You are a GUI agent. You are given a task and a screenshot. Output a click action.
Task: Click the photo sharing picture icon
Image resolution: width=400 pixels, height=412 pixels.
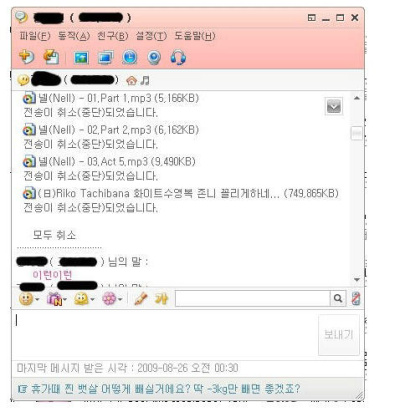pyautogui.click(x=81, y=58)
